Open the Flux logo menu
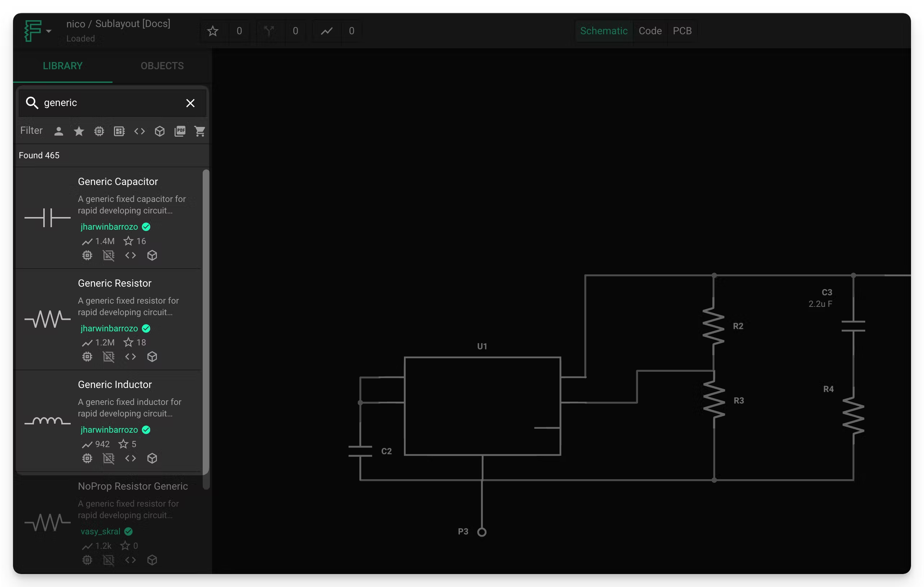The image size is (924, 587). click(x=38, y=31)
